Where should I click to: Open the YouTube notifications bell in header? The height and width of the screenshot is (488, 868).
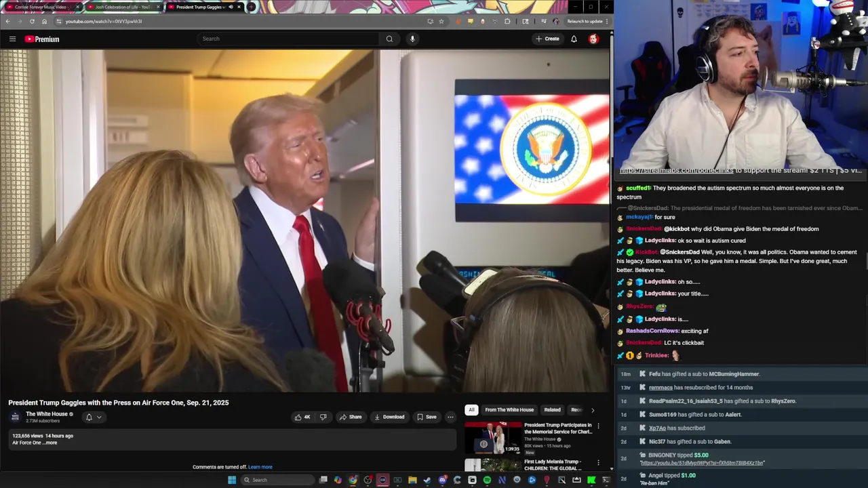click(574, 39)
